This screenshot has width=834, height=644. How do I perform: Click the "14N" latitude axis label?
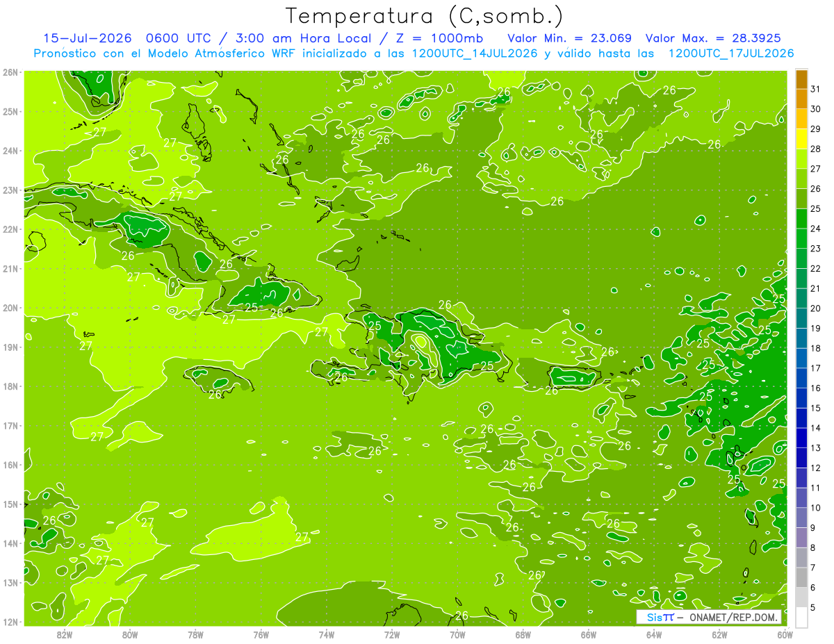10,543
